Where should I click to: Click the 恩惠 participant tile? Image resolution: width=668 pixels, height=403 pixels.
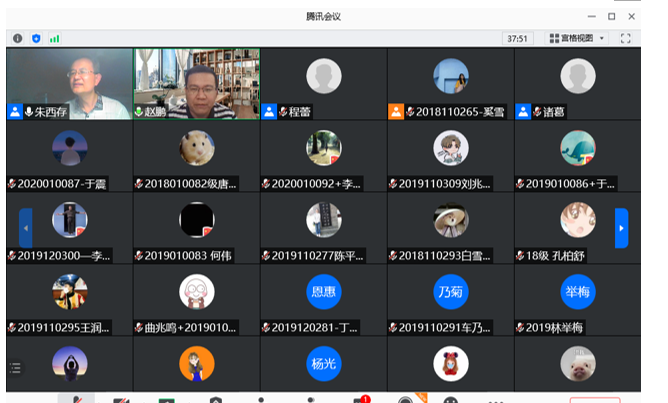323,291
